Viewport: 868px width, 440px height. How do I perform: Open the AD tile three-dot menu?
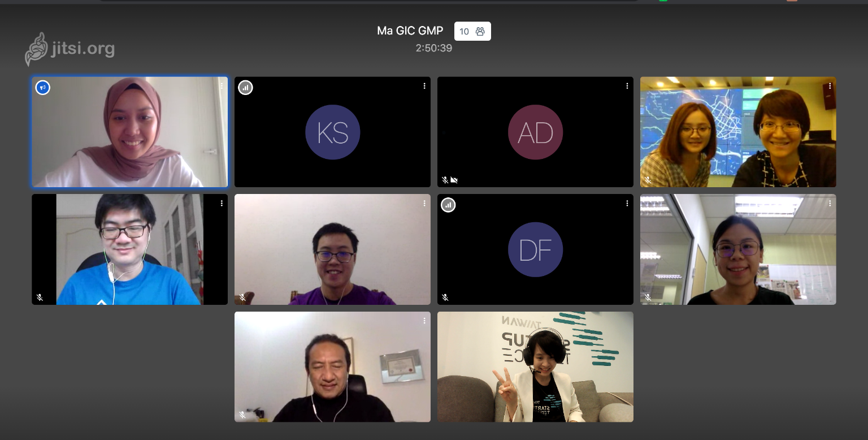tap(627, 86)
